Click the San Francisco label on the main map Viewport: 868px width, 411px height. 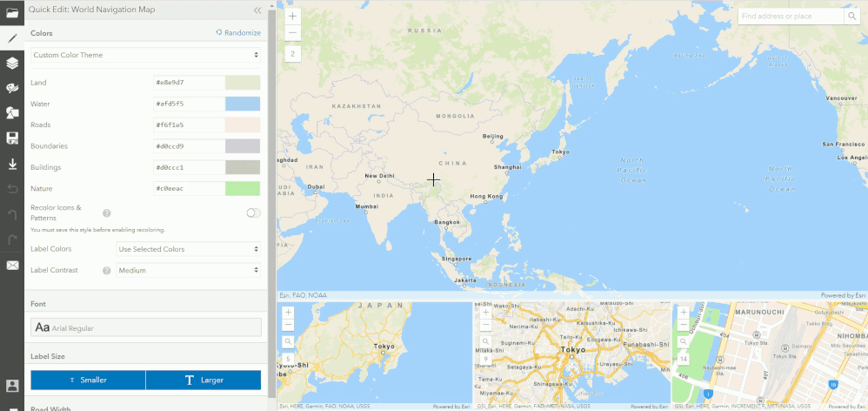pos(843,144)
